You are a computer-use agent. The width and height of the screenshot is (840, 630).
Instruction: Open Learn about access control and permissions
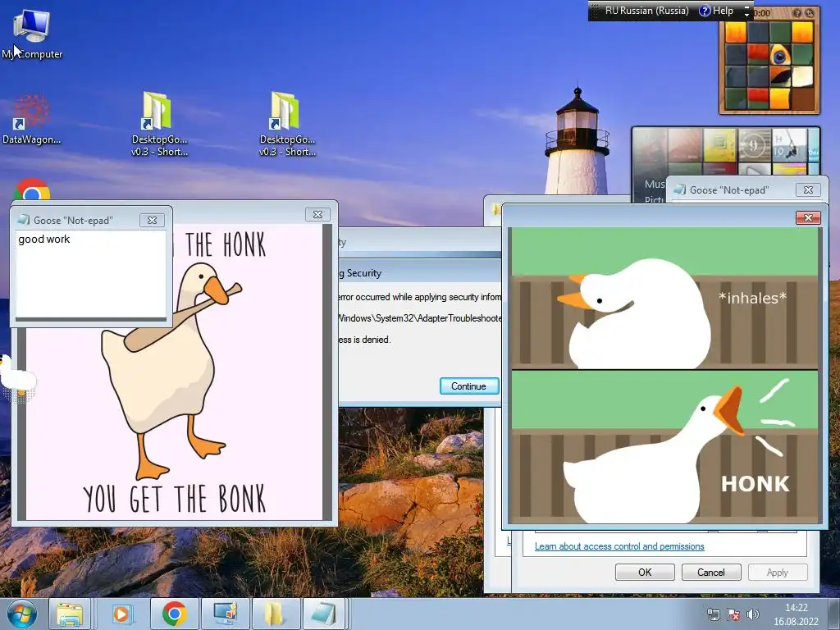coord(619,546)
